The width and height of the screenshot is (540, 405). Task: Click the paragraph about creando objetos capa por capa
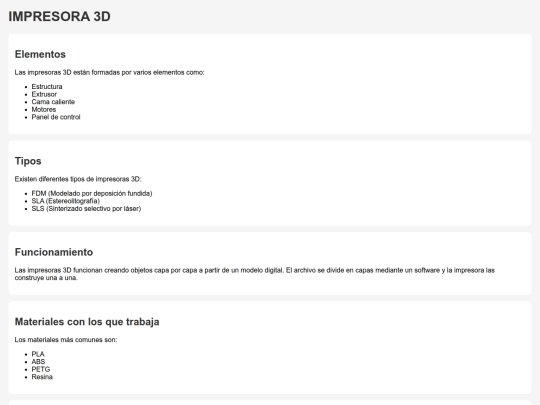(255, 274)
